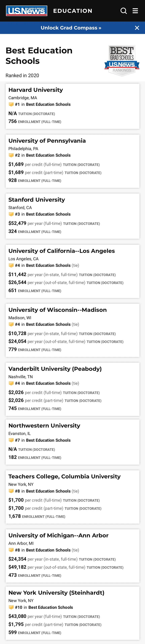Open Teachers College, Columbia University listing
The width and height of the screenshot is (145, 644).
tap(64, 477)
